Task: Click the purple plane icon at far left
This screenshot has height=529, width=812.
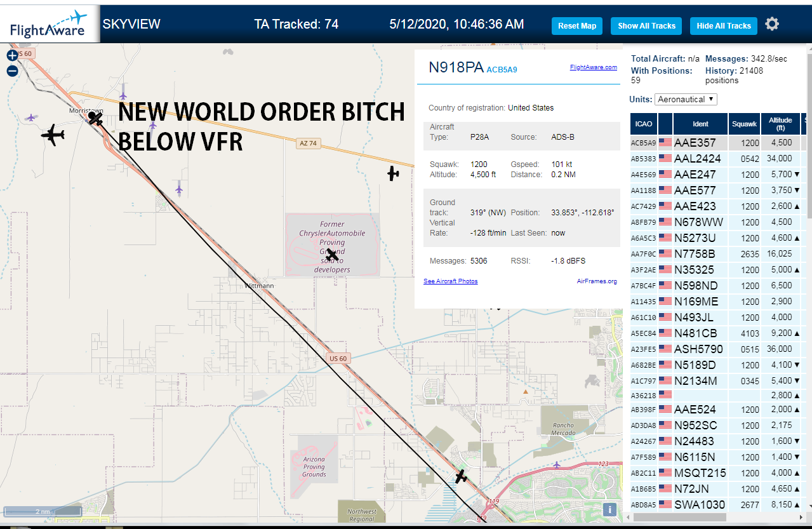Action: tap(31, 117)
